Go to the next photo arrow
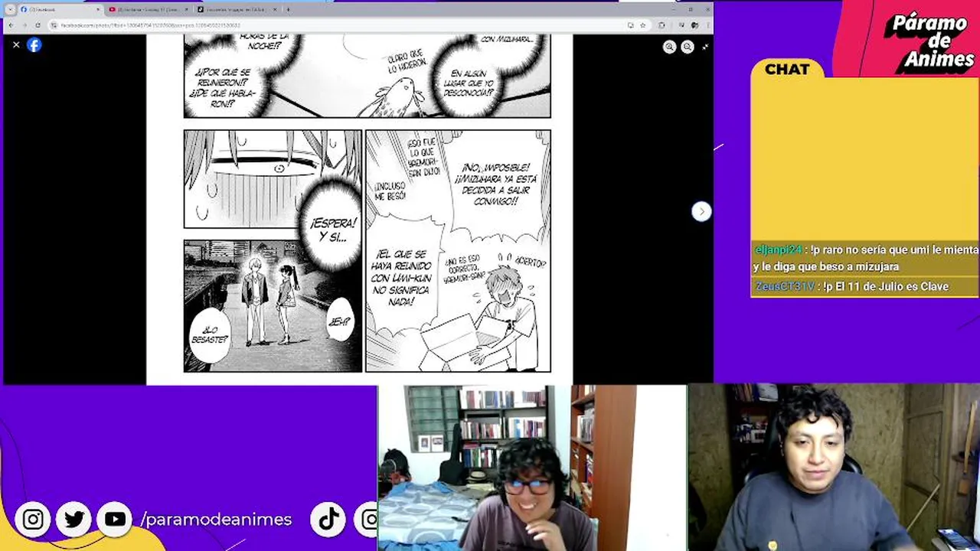The image size is (980, 551). [701, 211]
